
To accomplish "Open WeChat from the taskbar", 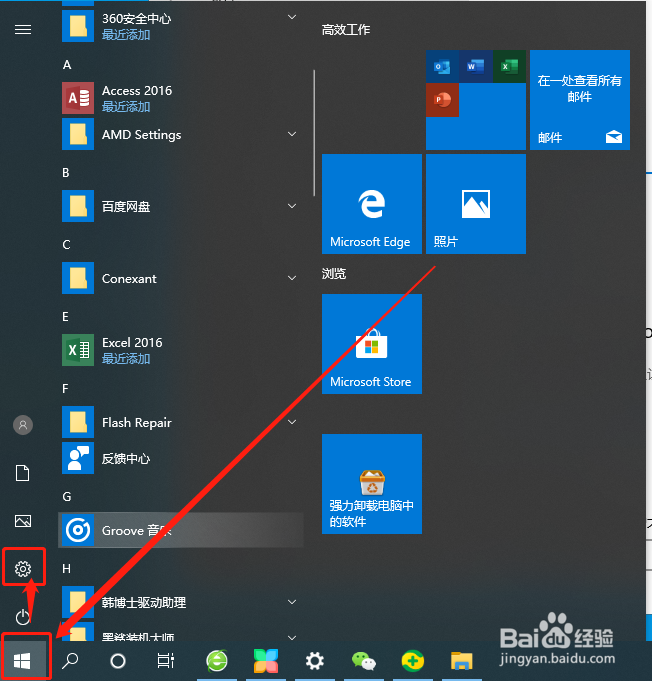I will click(364, 661).
